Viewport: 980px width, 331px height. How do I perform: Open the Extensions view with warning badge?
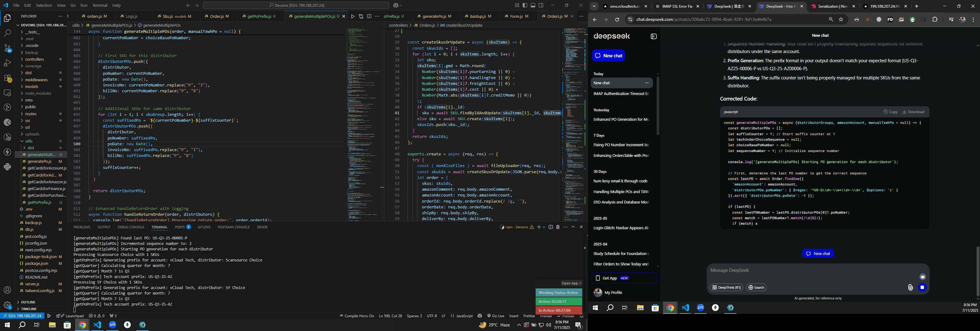coord(7,78)
